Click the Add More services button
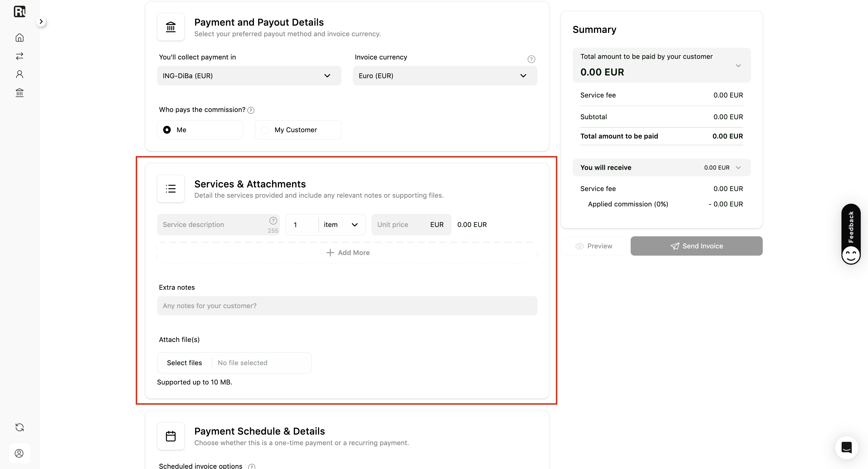 (347, 253)
